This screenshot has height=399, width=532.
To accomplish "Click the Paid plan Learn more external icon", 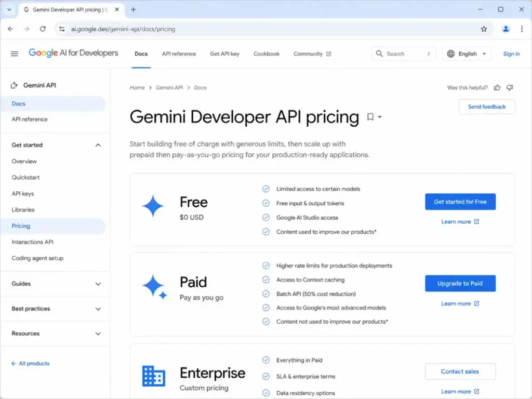I will click(x=476, y=303).
